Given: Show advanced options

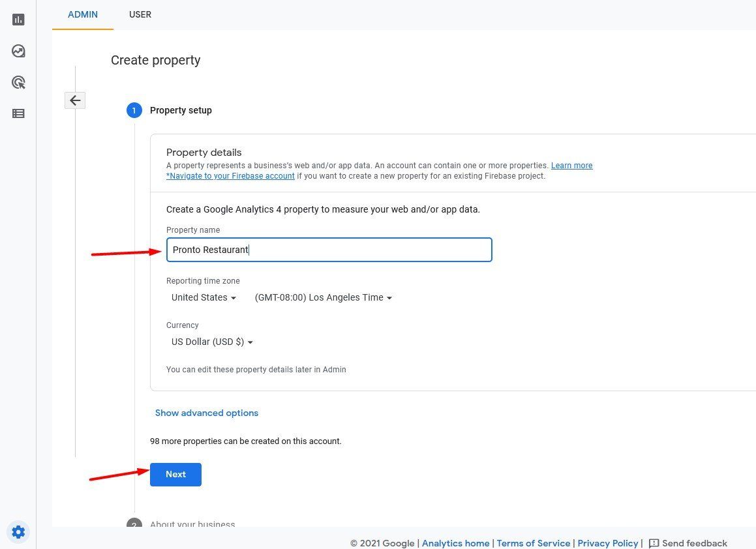Looking at the screenshot, I should pos(207,413).
